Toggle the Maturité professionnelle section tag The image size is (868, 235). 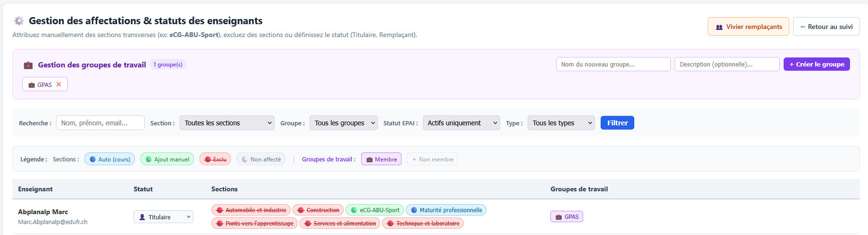tap(446, 210)
